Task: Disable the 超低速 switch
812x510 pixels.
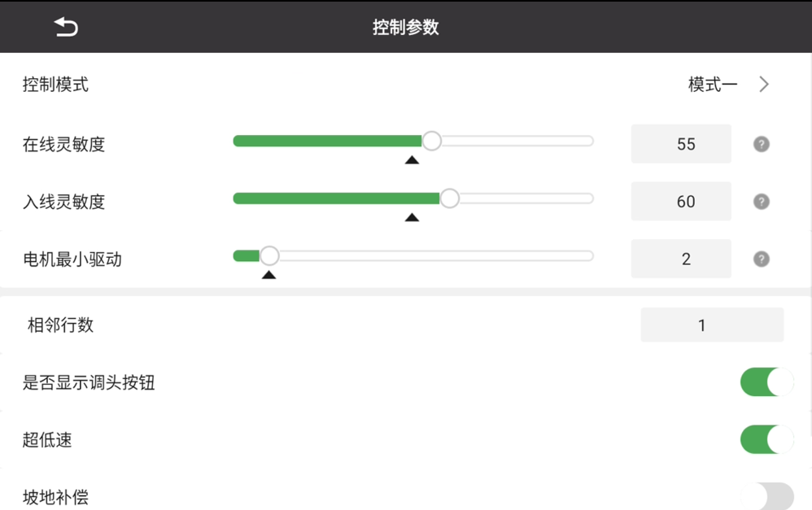Action: (767, 439)
